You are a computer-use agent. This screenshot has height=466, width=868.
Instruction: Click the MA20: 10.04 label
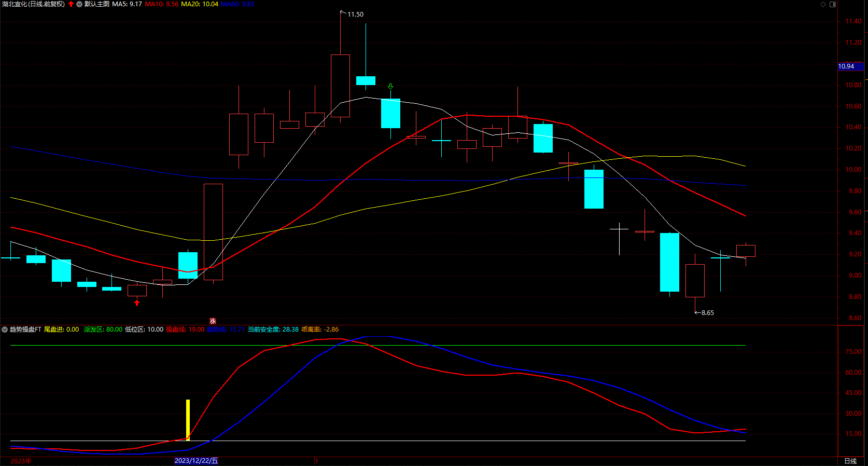click(x=200, y=4)
